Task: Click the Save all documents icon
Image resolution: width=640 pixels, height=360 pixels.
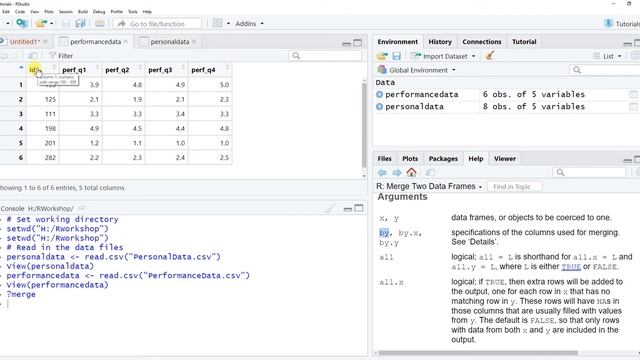Action: click(x=81, y=24)
